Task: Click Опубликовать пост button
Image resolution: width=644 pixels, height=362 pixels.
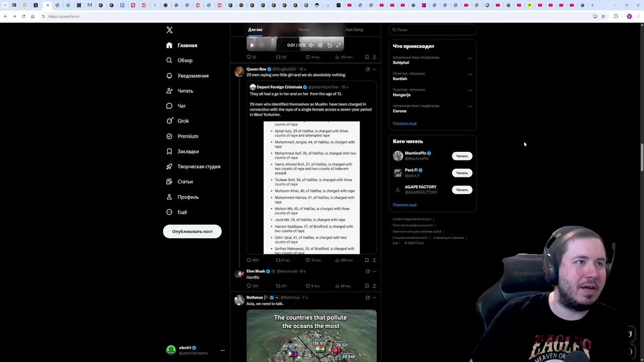Action: click(192, 231)
